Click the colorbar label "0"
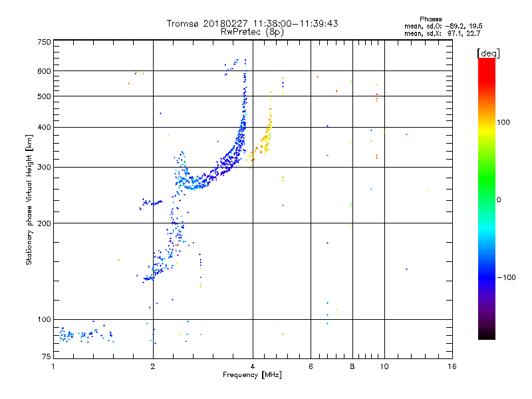 pyautogui.click(x=499, y=200)
